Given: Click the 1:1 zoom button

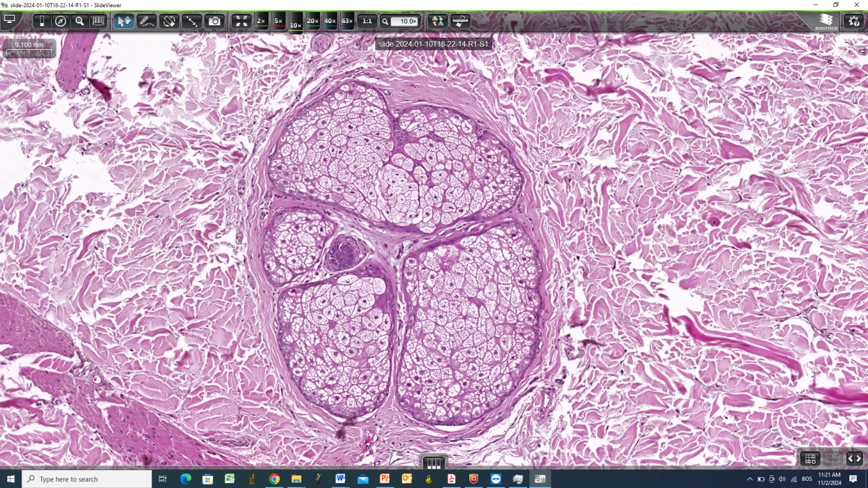Looking at the screenshot, I should tap(367, 21).
